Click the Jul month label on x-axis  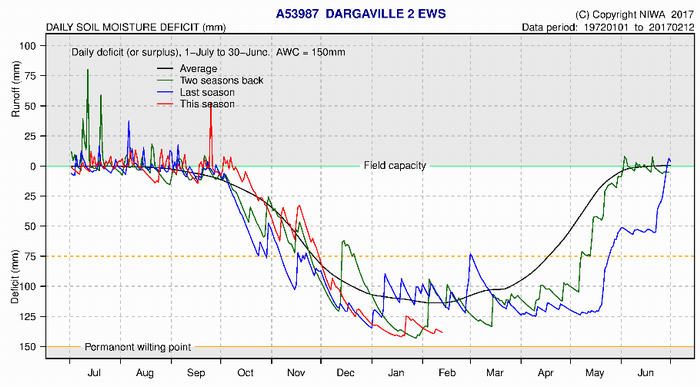(x=94, y=373)
